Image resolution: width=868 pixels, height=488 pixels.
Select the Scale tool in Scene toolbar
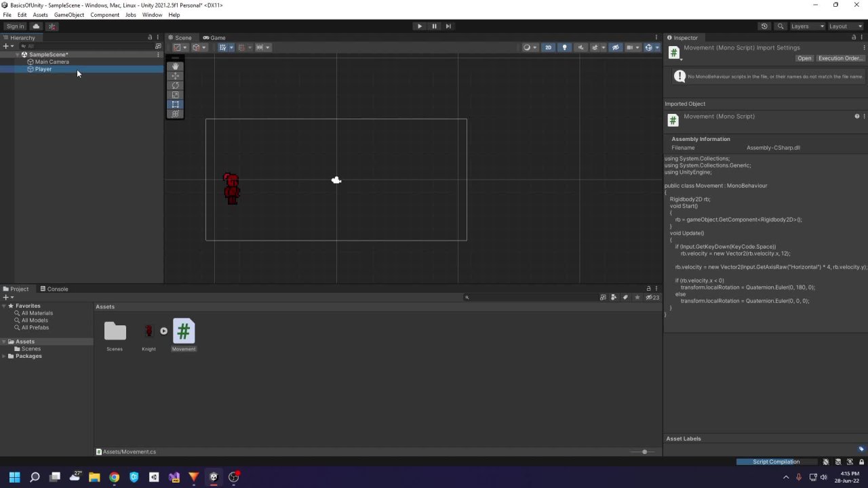click(x=175, y=95)
